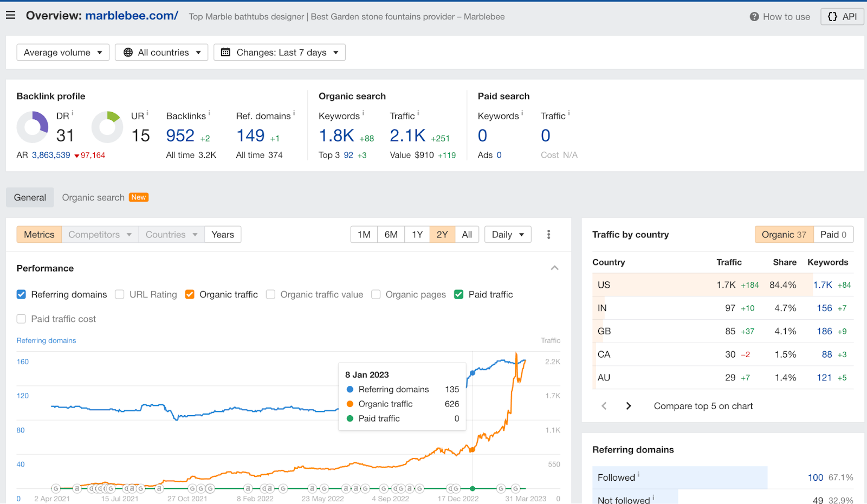
Task: Click the Referring domains axis label
Action: click(46, 340)
